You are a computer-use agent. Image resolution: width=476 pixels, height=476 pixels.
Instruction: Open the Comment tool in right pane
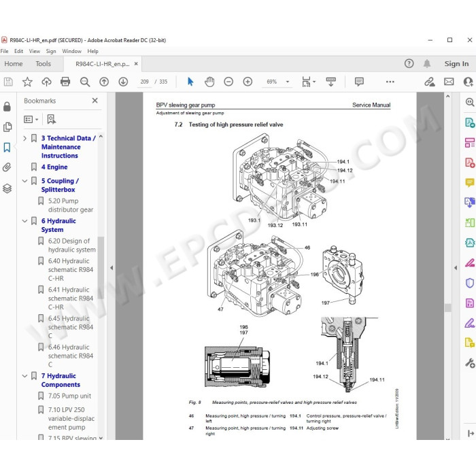[470, 182]
